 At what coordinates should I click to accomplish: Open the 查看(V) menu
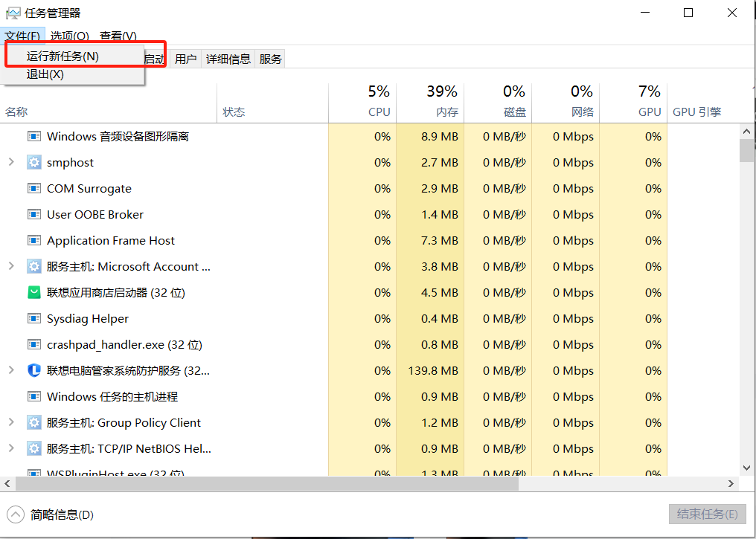pyautogui.click(x=118, y=36)
